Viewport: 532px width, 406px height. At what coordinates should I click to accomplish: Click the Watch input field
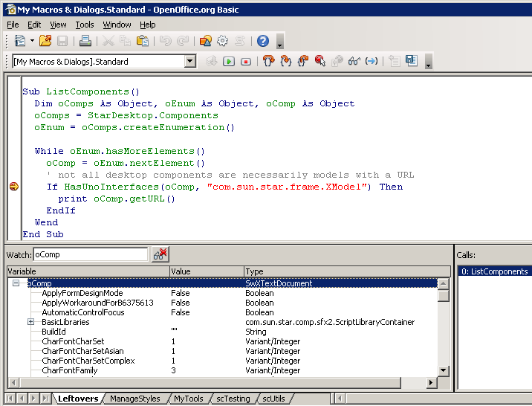[91, 254]
